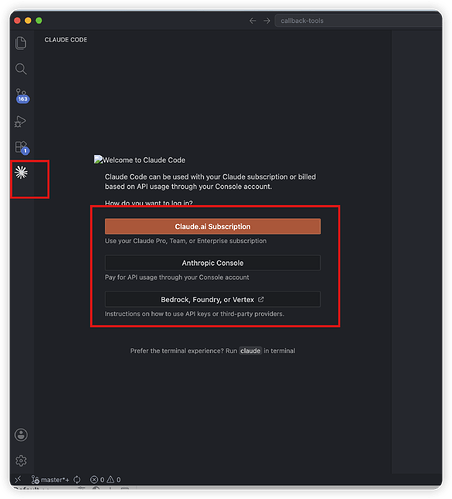The image size is (452, 499).
Task: Open the Accounts menu icon
Action: tap(21, 435)
